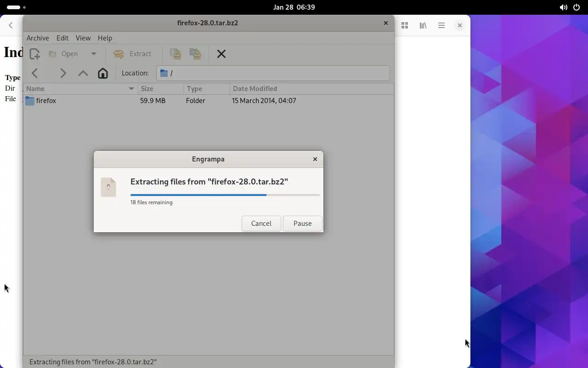Open the View menu
The width and height of the screenshot is (588, 368).
83,38
